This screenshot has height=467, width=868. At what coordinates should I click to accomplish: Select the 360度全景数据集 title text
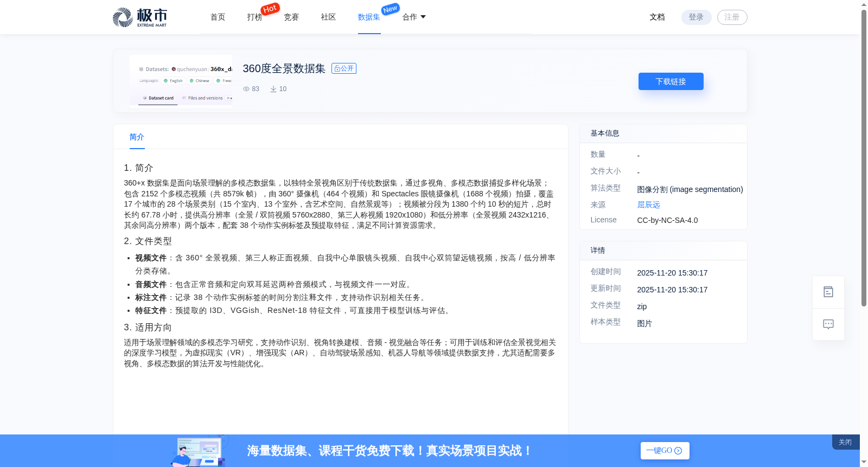tap(284, 68)
